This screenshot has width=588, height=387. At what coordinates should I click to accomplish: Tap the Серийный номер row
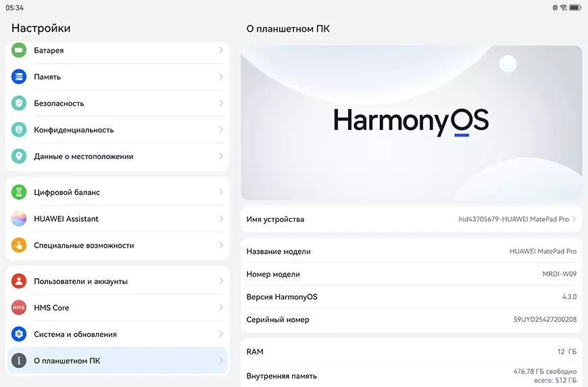[x=411, y=319]
